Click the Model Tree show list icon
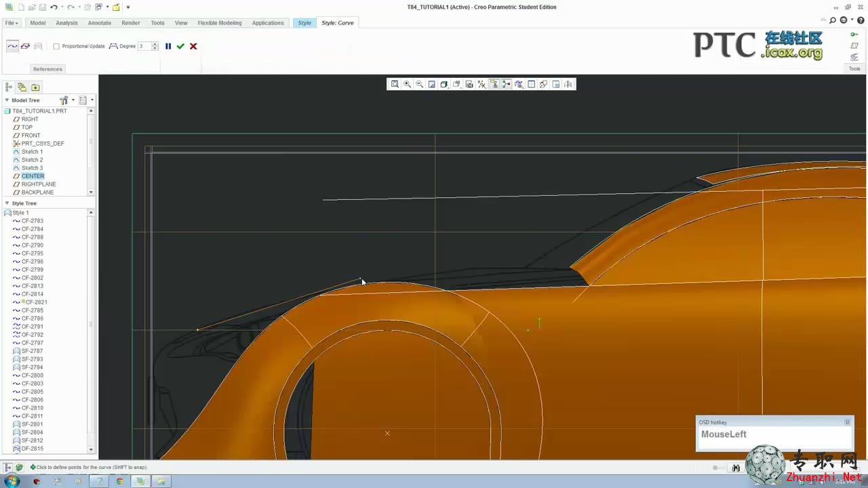868x488 pixels. click(83, 100)
